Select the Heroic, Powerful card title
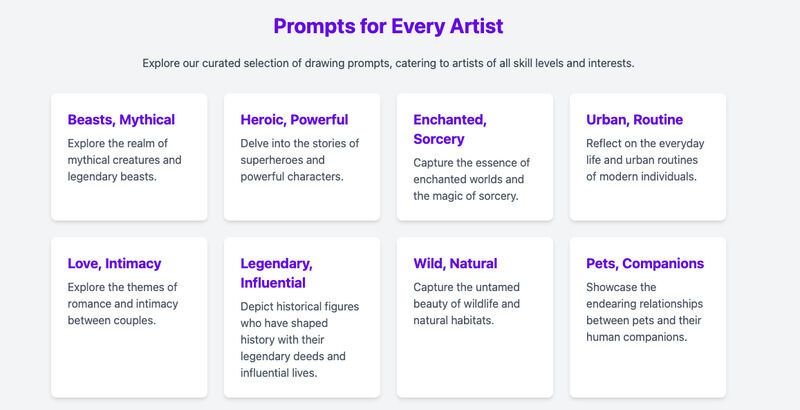This screenshot has height=410, width=800. (x=294, y=120)
